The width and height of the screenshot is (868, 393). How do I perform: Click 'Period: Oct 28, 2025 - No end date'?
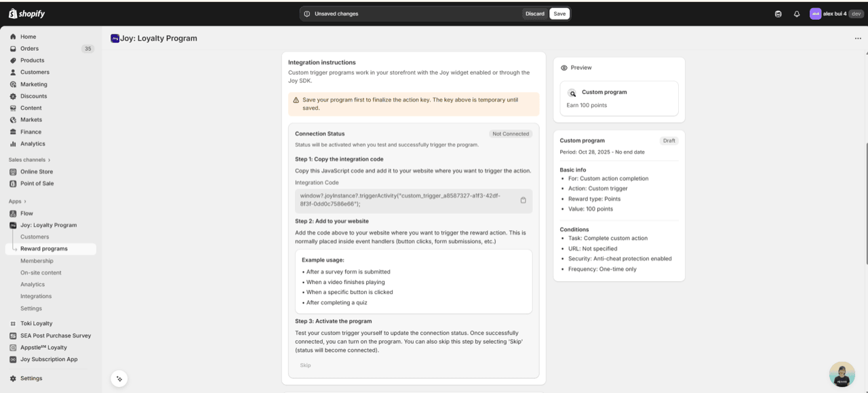click(602, 152)
